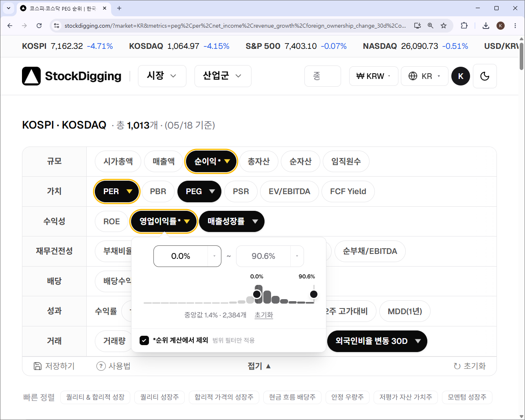The width and height of the screenshot is (525, 420).
Task: Click the browser address bar URL
Action: coord(235,25)
